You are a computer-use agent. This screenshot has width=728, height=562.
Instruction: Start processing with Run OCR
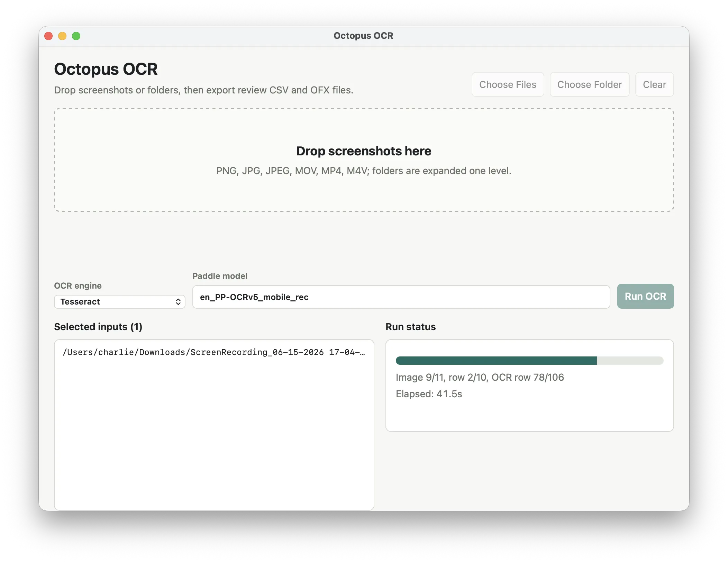point(645,296)
